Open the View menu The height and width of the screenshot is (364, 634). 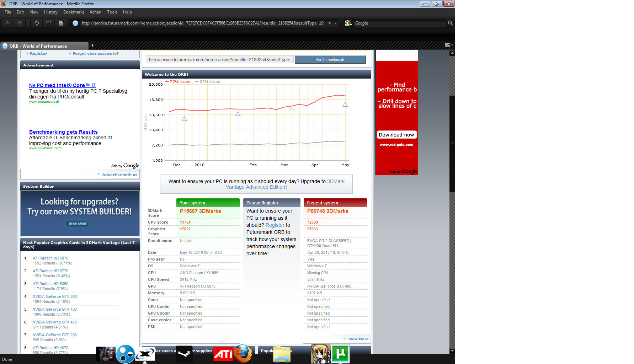point(34,12)
